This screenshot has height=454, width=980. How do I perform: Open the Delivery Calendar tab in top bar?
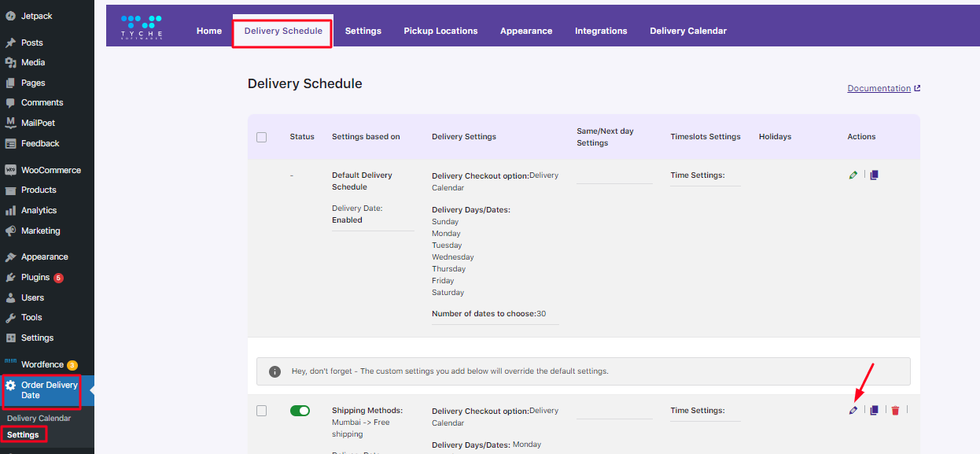pyautogui.click(x=687, y=31)
